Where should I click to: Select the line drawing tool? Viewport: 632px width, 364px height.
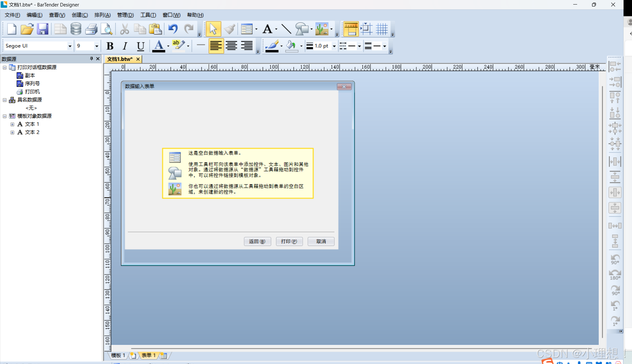(286, 29)
